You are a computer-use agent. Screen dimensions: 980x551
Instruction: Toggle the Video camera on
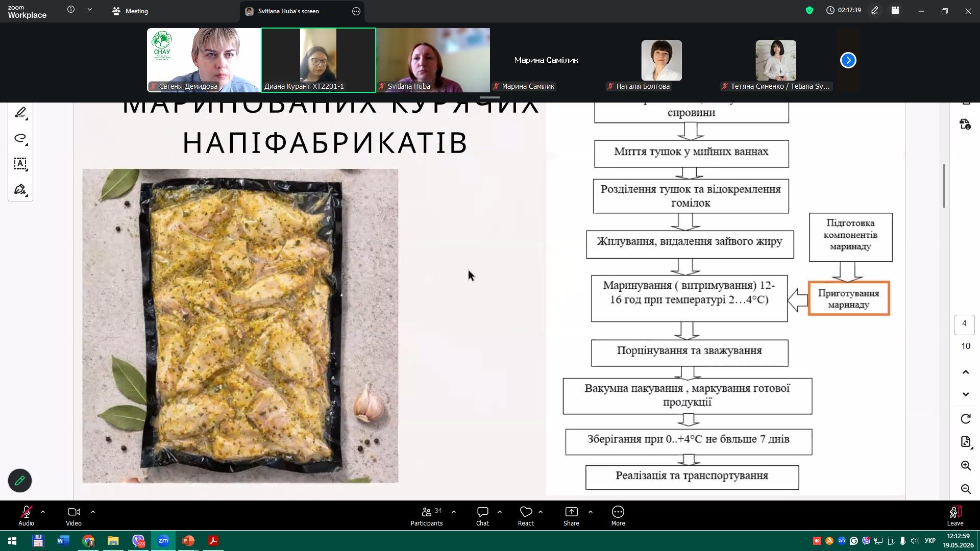click(x=73, y=516)
